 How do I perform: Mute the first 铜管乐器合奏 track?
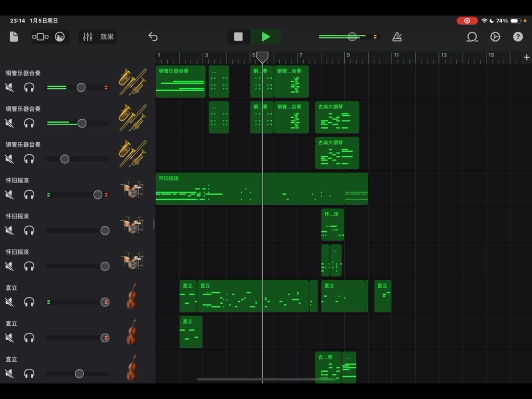point(9,88)
